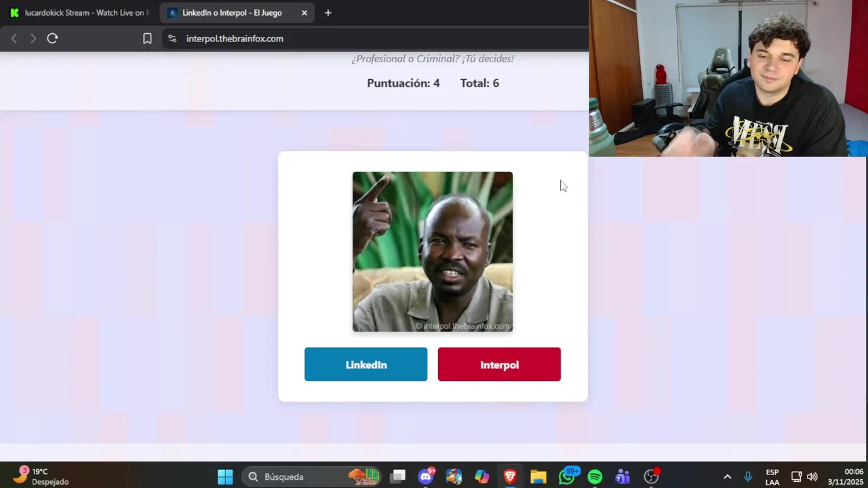
Task: Open Microsoft Teams from the taskbar
Action: (623, 476)
